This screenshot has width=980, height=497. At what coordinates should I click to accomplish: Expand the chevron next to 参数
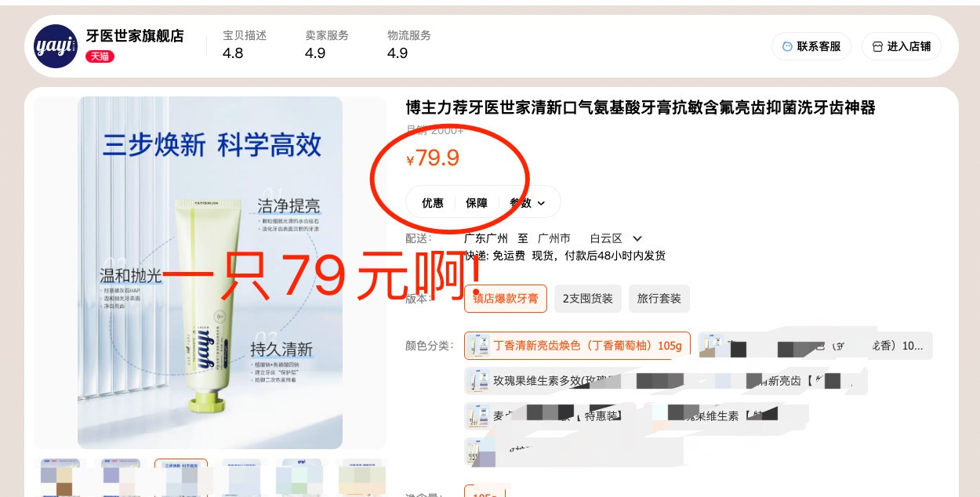[x=541, y=204]
